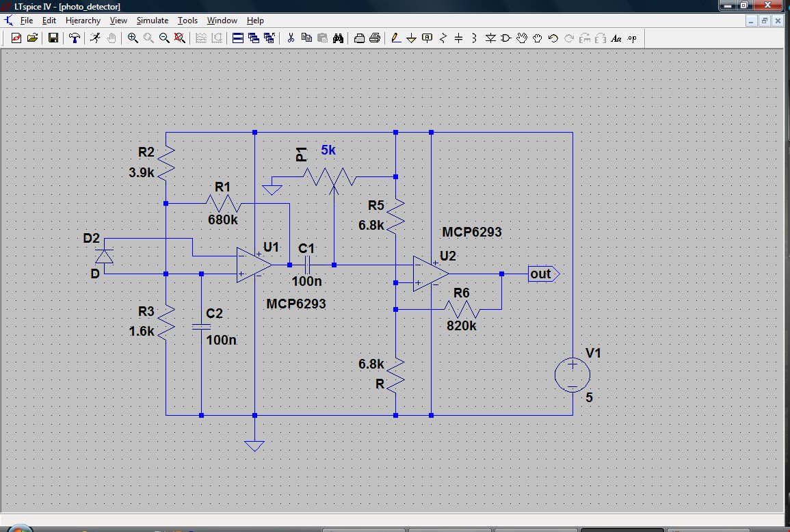Click zoom full extents crossed magnifier
This screenshot has width=790, height=532.
(179, 38)
